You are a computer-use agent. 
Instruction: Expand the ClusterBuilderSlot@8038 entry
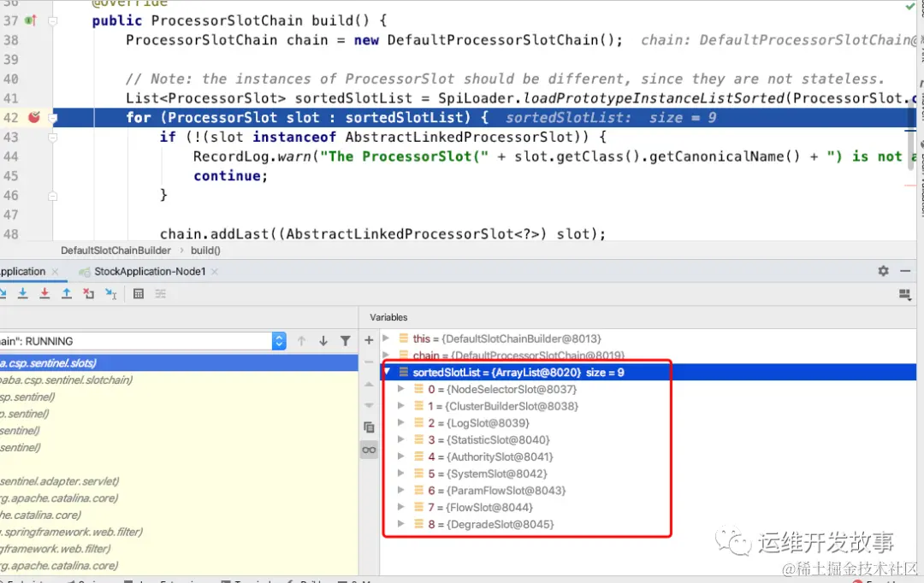point(400,406)
